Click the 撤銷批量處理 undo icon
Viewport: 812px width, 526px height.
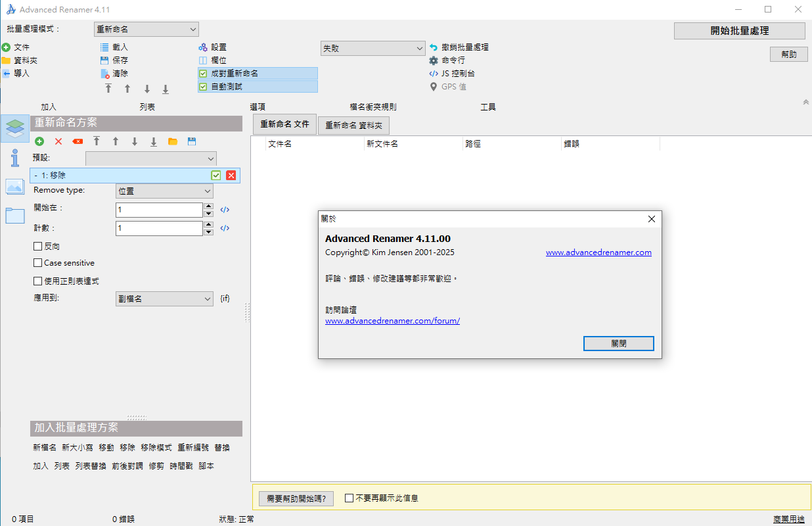tap(434, 47)
